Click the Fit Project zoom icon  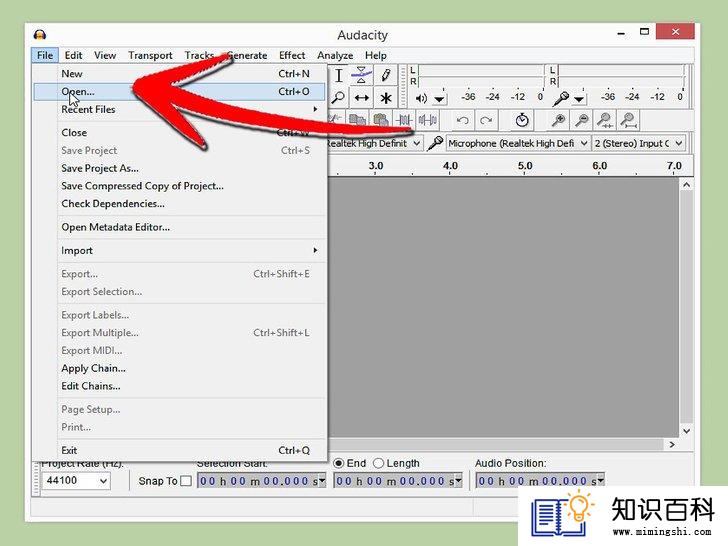click(x=628, y=120)
